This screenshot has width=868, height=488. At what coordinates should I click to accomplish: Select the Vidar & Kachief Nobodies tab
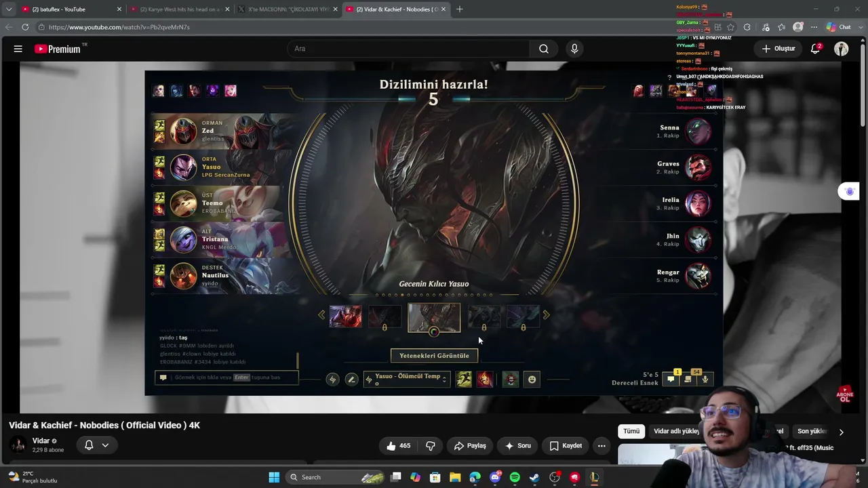(x=397, y=9)
